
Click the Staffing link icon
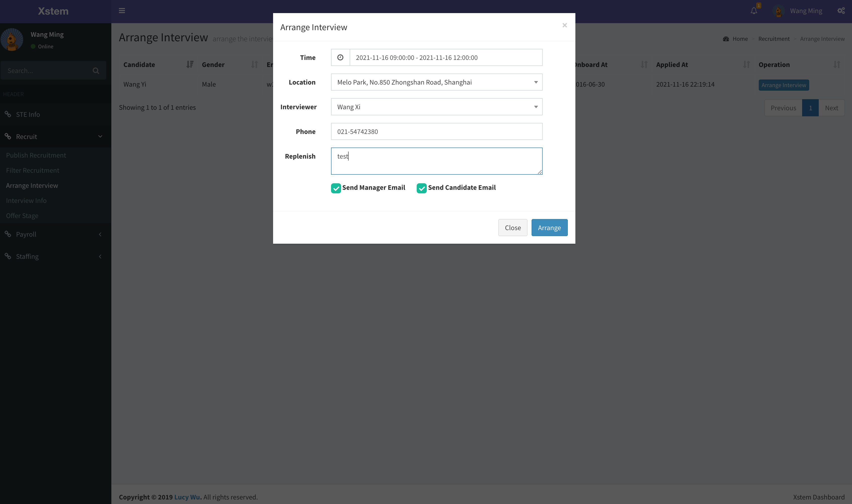tap(8, 256)
